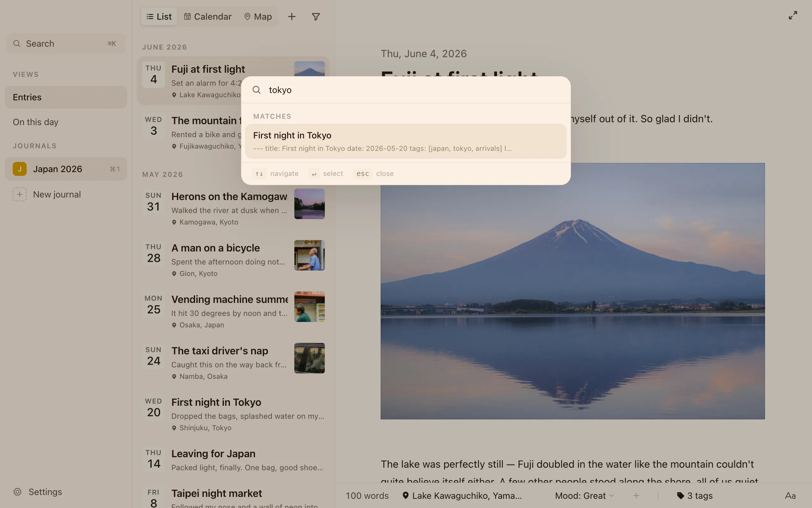
Task: Expand editor with fullscreen arrows icon
Action: point(793,16)
